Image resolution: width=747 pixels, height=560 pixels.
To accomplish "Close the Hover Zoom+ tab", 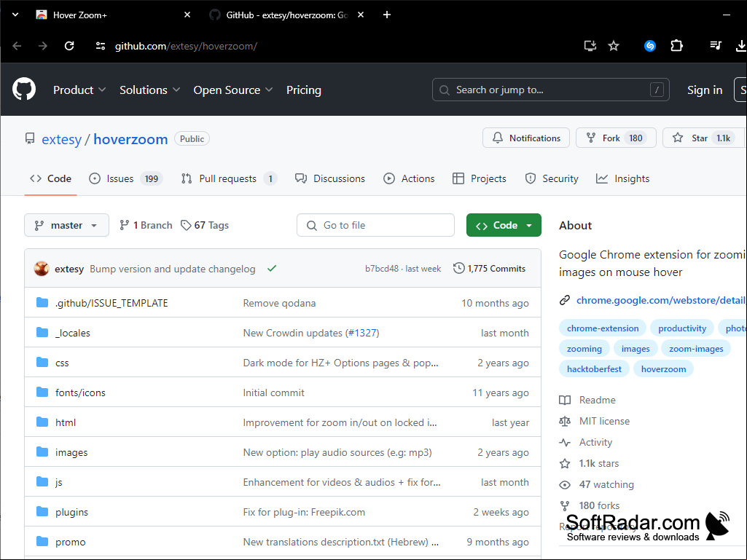I will coord(187,15).
